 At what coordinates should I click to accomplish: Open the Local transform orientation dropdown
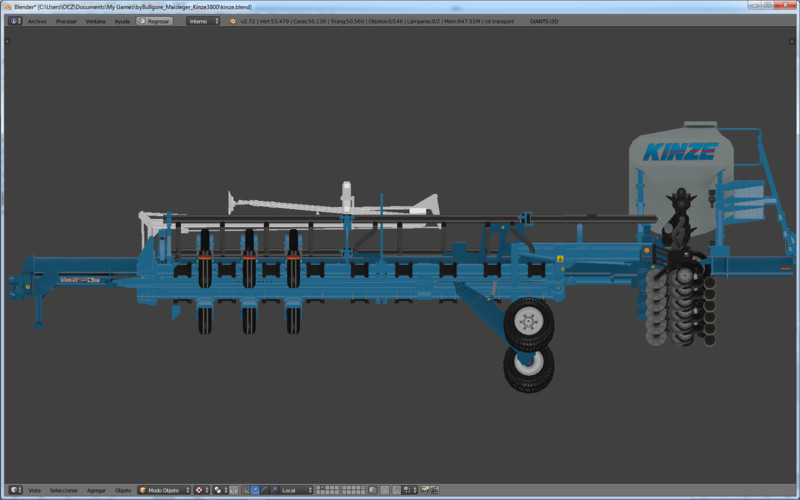[296, 490]
